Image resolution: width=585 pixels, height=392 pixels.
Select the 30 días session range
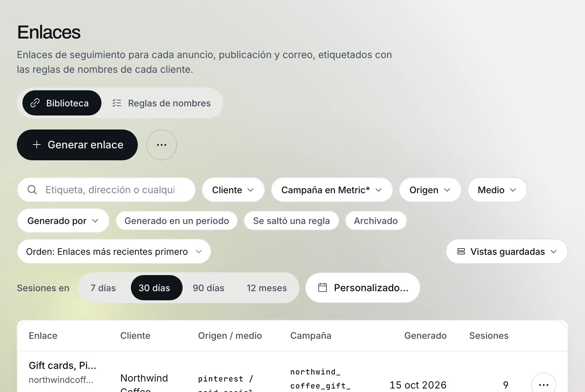click(156, 288)
